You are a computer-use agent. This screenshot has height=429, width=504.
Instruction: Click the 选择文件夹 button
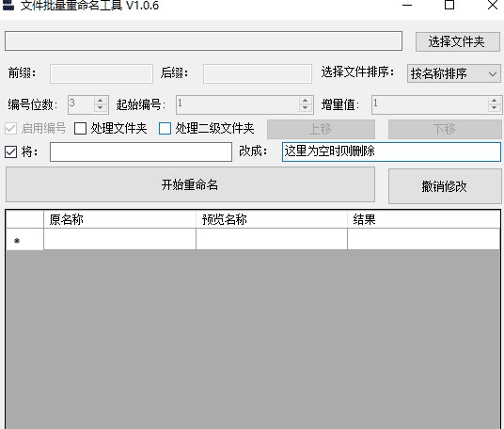(458, 41)
